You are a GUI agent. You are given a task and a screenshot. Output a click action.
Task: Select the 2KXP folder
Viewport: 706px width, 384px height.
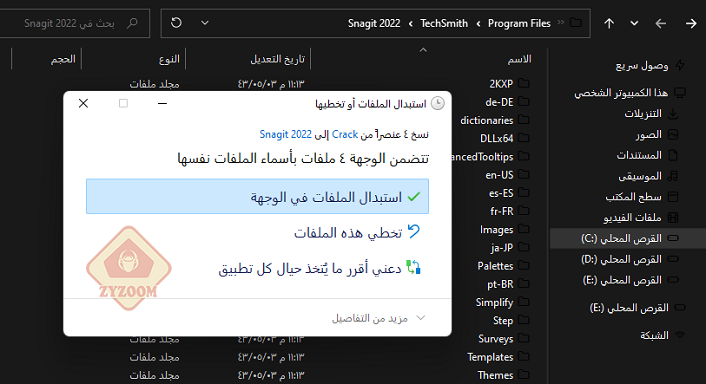(501, 84)
